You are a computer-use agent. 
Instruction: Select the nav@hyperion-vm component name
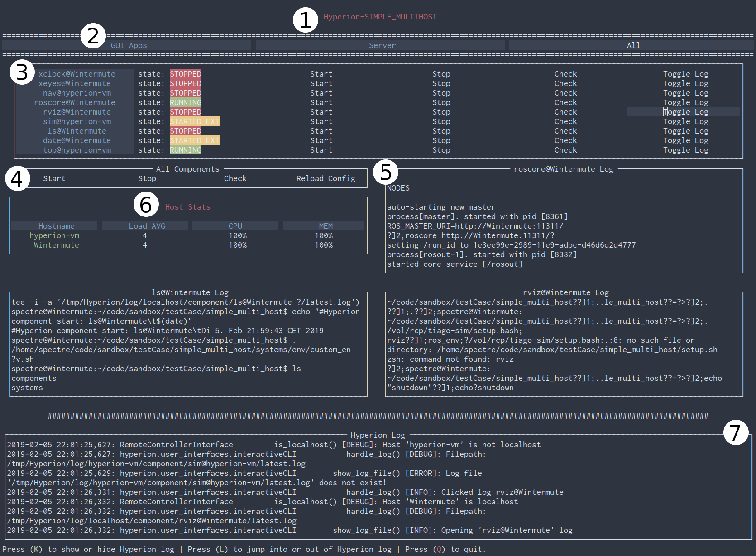(x=77, y=93)
